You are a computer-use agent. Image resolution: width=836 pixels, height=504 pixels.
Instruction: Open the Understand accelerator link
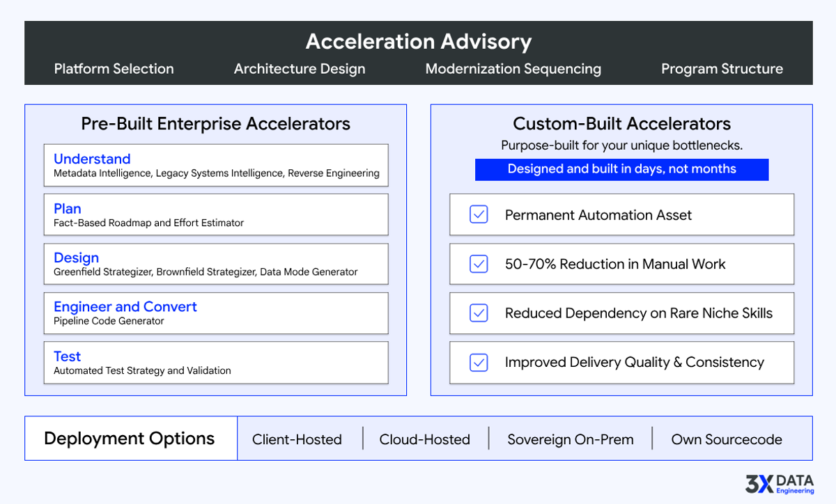[x=92, y=159]
